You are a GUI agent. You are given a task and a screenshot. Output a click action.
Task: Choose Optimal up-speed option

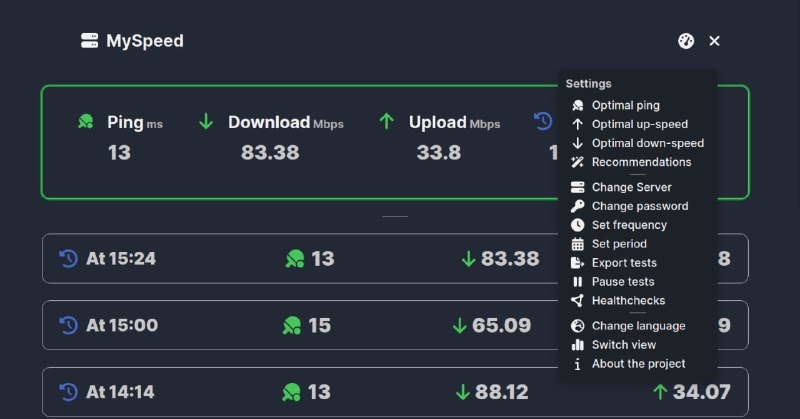coord(639,124)
